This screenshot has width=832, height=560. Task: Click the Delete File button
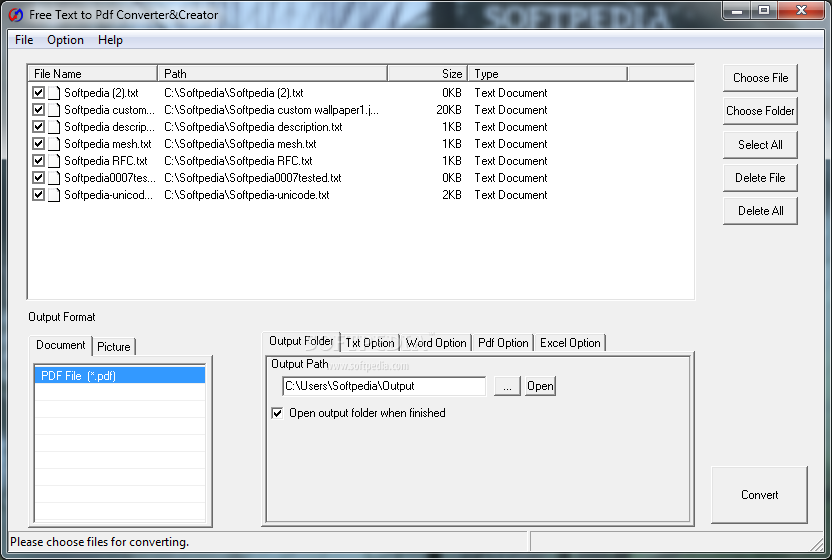pyautogui.click(x=760, y=178)
